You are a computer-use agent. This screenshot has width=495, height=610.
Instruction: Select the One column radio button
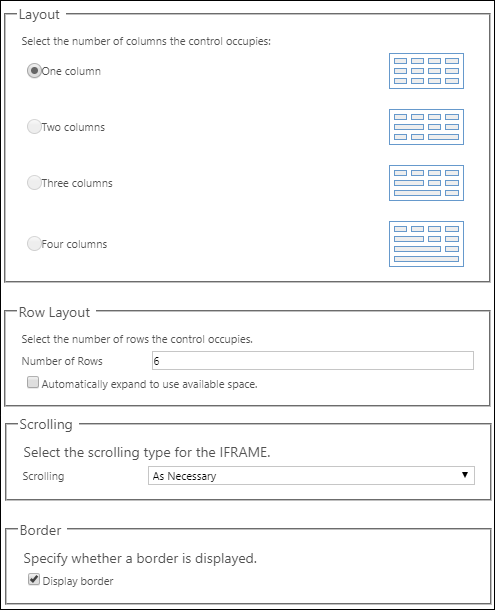pos(34,71)
